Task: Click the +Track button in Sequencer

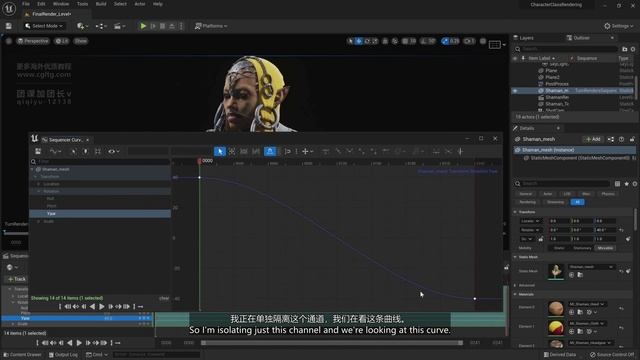Action: [17, 279]
